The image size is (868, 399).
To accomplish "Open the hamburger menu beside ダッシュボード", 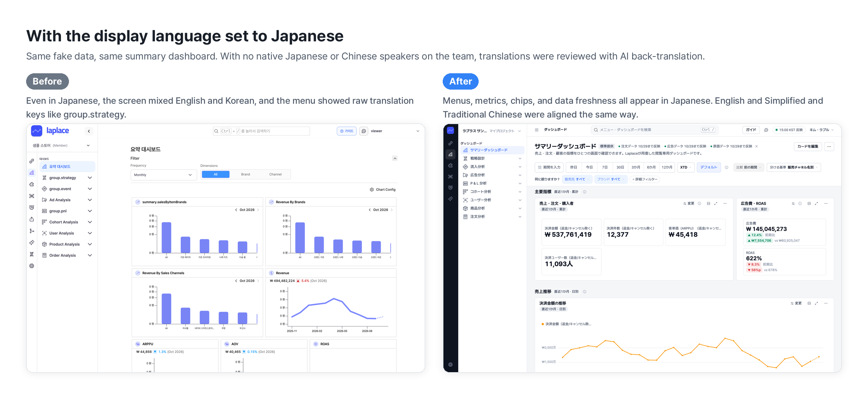I will point(537,130).
